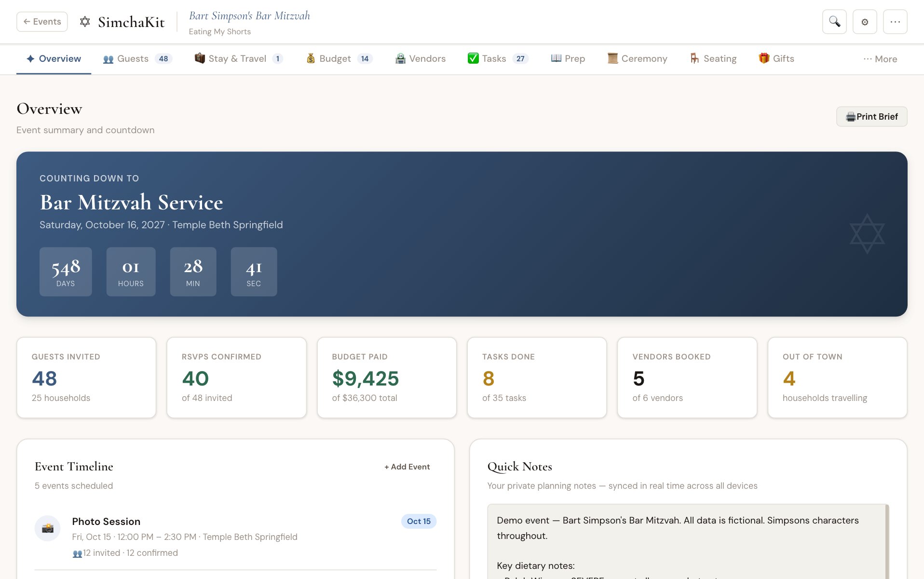
Task: Click the Eating My Shorts subtitle
Action: 219,32
